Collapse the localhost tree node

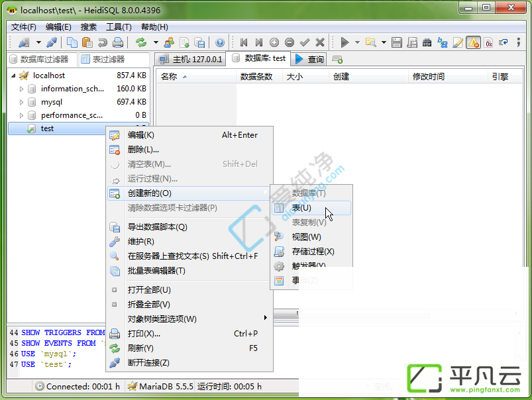tap(13, 75)
